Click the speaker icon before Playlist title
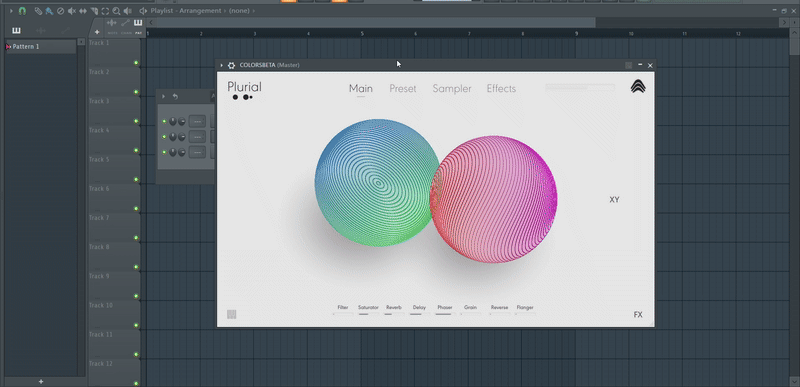The width and height of the screenshot is (800, 387). point(143,11)
